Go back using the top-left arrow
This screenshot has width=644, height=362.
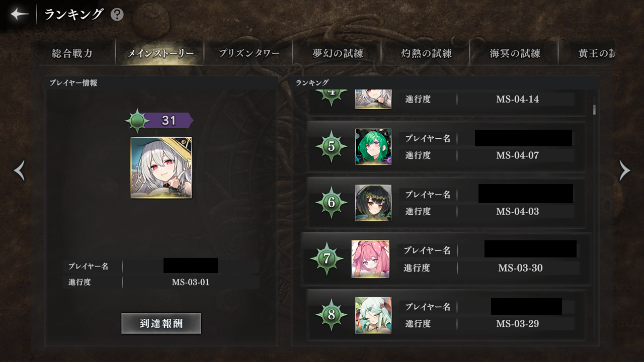20,14
